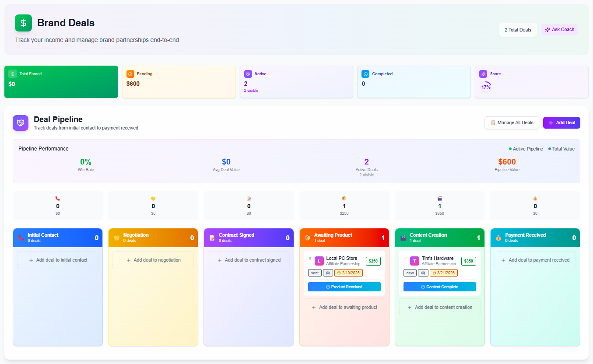Click the purple icon on Score card
This screenshot has height=364, width=593.
483,74
